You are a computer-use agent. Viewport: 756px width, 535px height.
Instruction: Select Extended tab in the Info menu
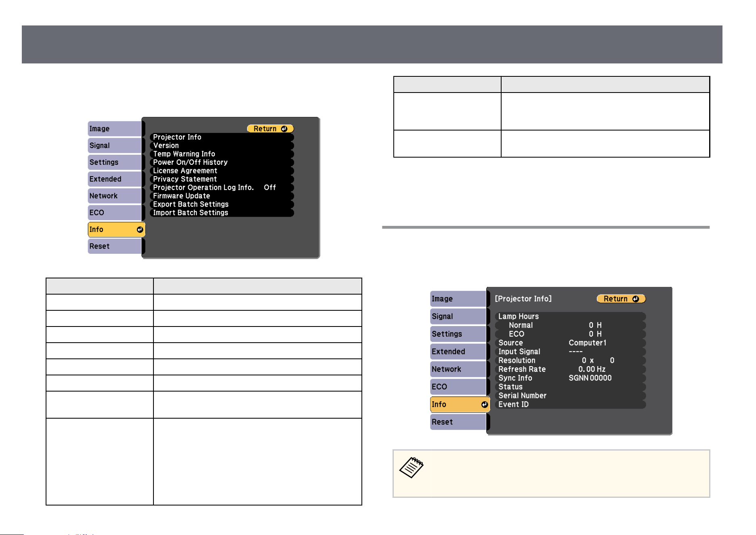tap(115, 179)
